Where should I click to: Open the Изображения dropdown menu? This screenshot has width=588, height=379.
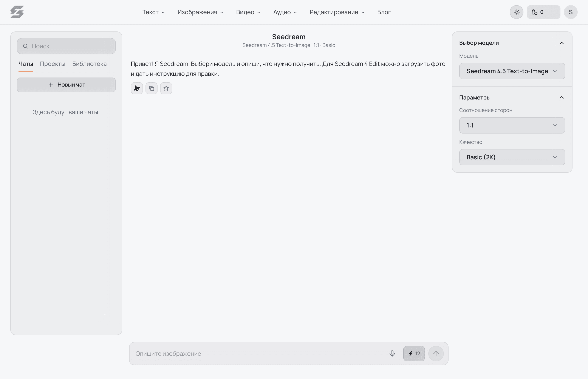pyautogui.click(x=200, y=12)
